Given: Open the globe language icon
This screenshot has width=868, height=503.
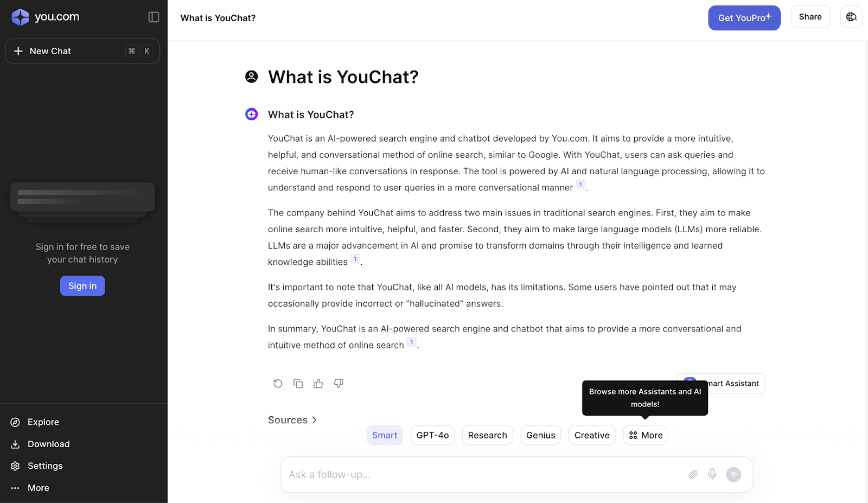Looking at the screenshot, I should click(851, 17).
